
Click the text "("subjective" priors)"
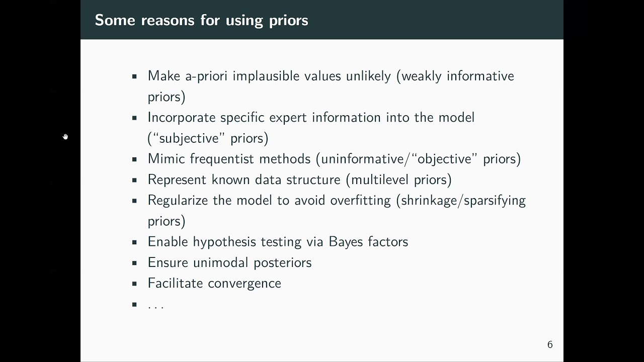point(208,138)
